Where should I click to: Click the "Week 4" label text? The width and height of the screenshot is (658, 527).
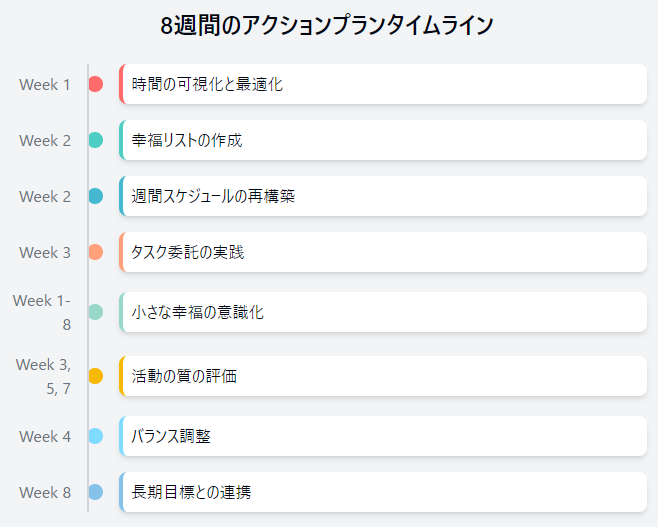pos(45,436)
